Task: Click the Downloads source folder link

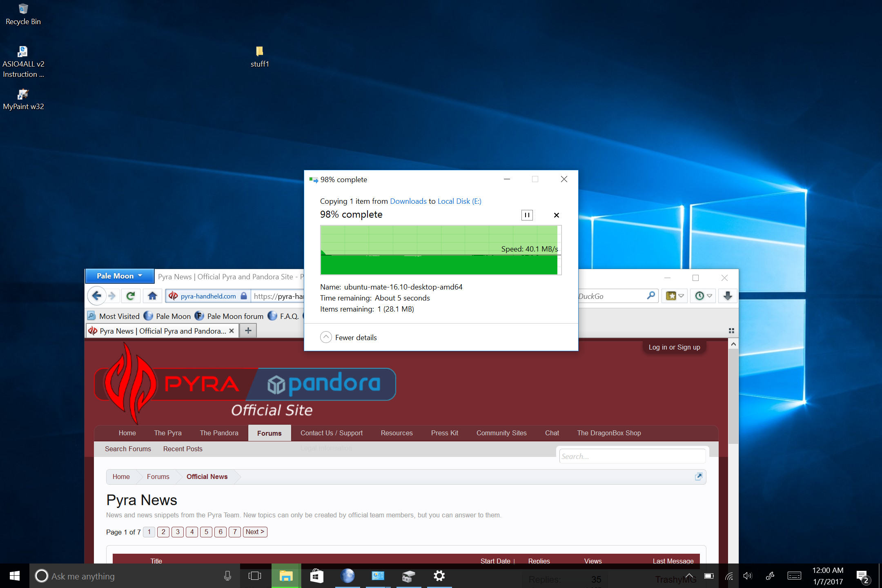Action: [408, 201]
